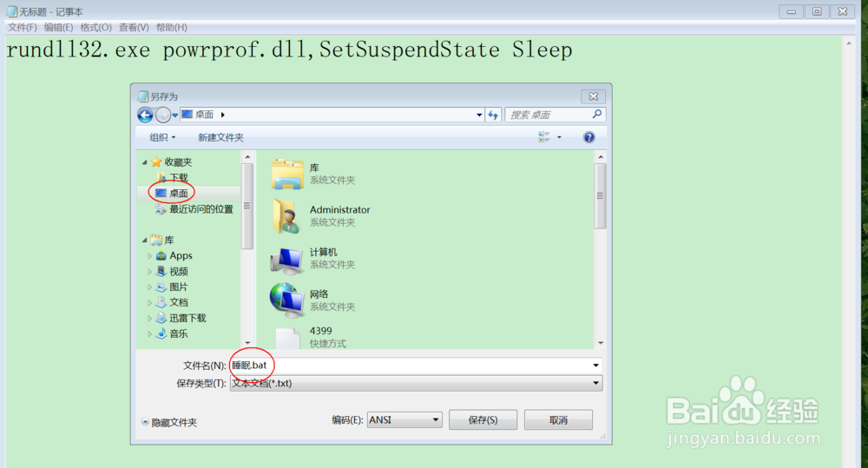Screen dimensions: 868x468
Task: Open the 编码 ANSI dropdown
Action: coord(404,420)
